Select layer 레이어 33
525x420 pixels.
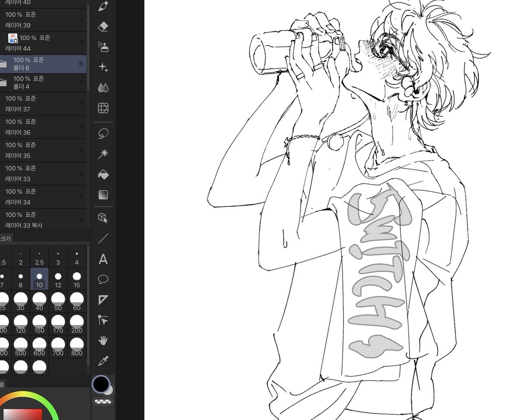pyautogui.click(x=43, y=173)
